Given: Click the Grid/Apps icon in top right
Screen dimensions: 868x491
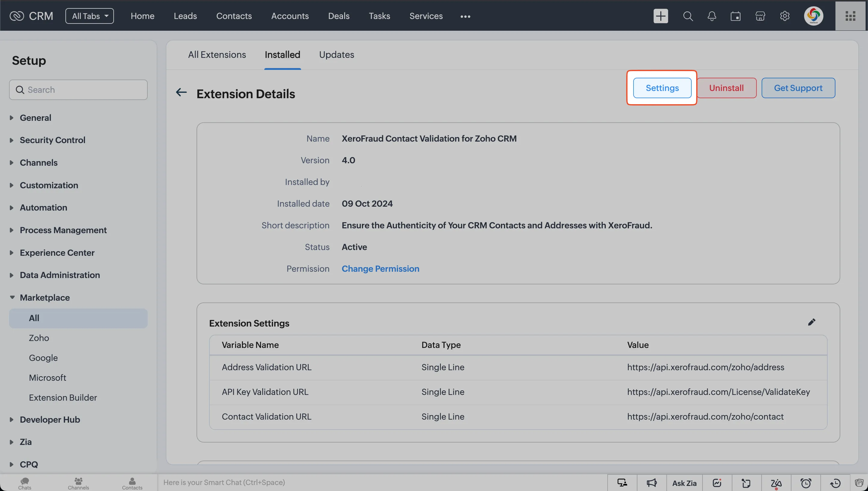Looking at the screenshot, I should pyautogui.click(x=851, y=16).
